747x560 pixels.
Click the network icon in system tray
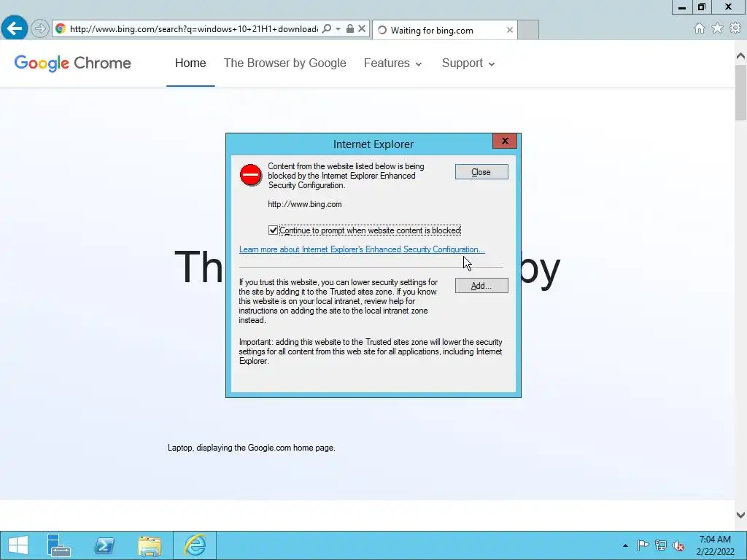pyautogui.click(x=660, y=545)
